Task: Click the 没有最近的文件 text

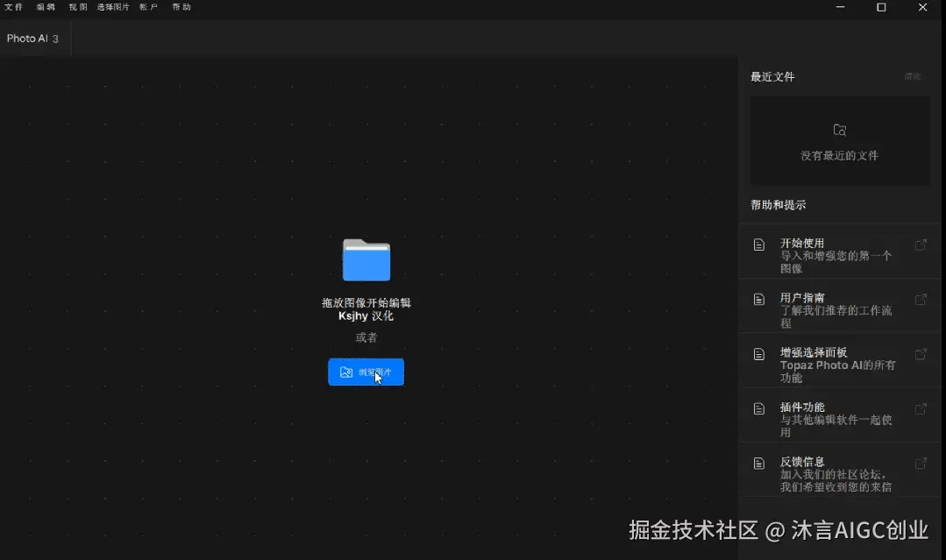Action: (x=839, y=155)
